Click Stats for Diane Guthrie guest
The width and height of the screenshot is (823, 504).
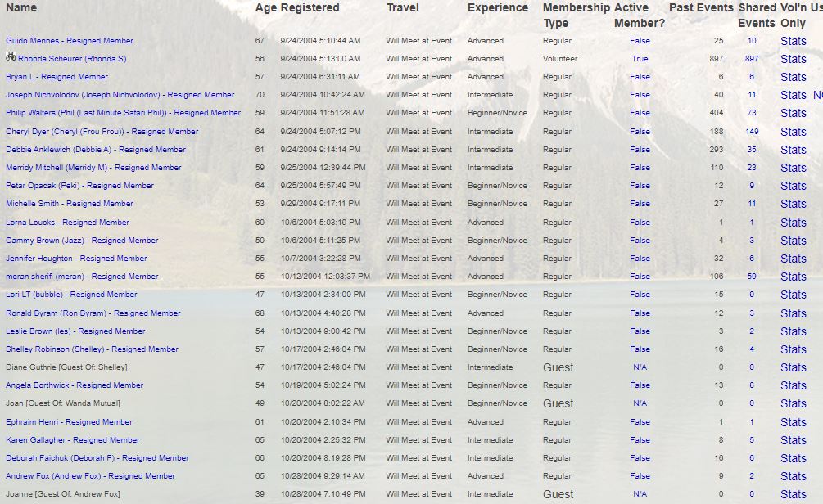(x=793, y=367)
